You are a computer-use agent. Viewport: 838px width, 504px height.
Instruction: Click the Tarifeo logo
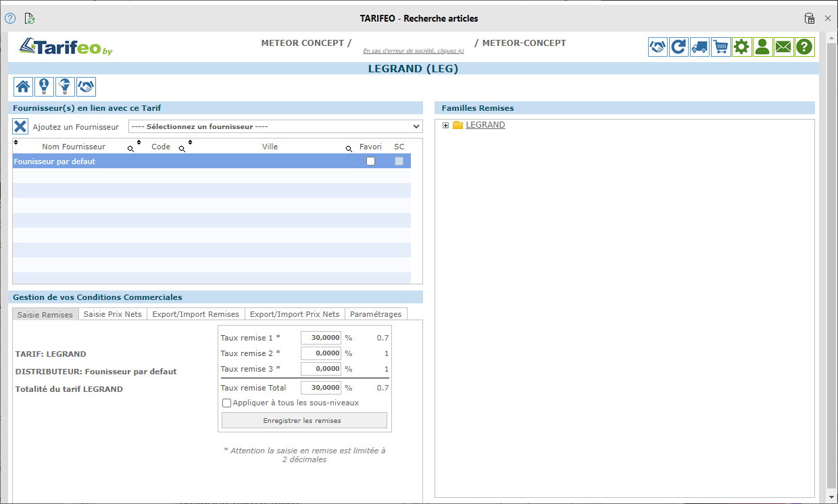[66, 47]
